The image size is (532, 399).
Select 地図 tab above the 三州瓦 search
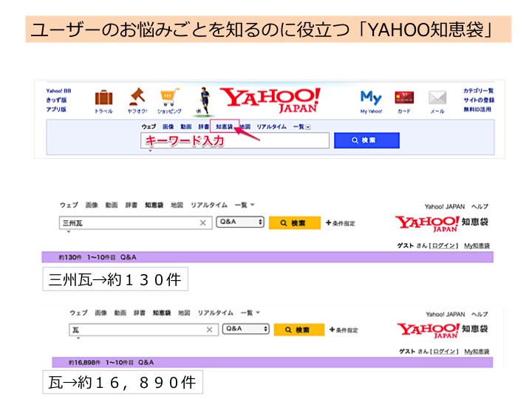tap(177, 205)
